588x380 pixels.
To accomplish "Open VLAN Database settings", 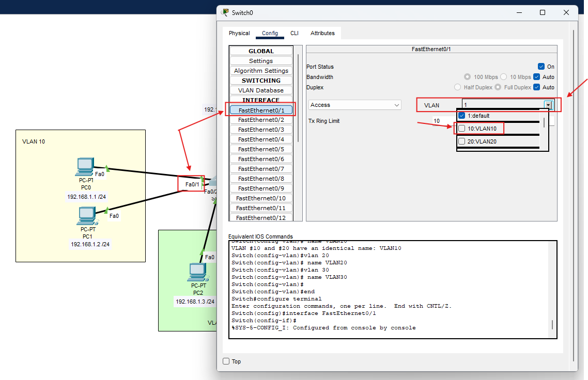I will coord(261,90).
